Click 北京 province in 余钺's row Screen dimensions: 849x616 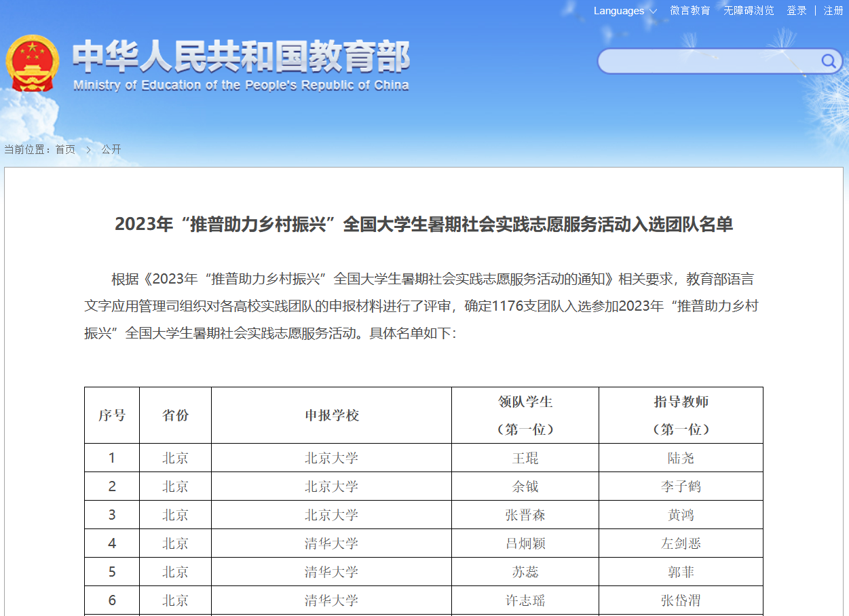point(176,486)
